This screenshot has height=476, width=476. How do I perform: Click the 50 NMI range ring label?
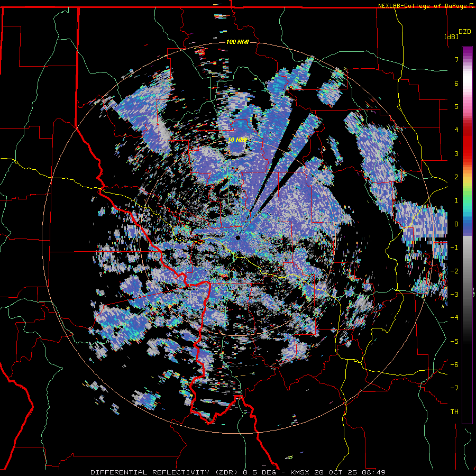click(x=237, y=140)
